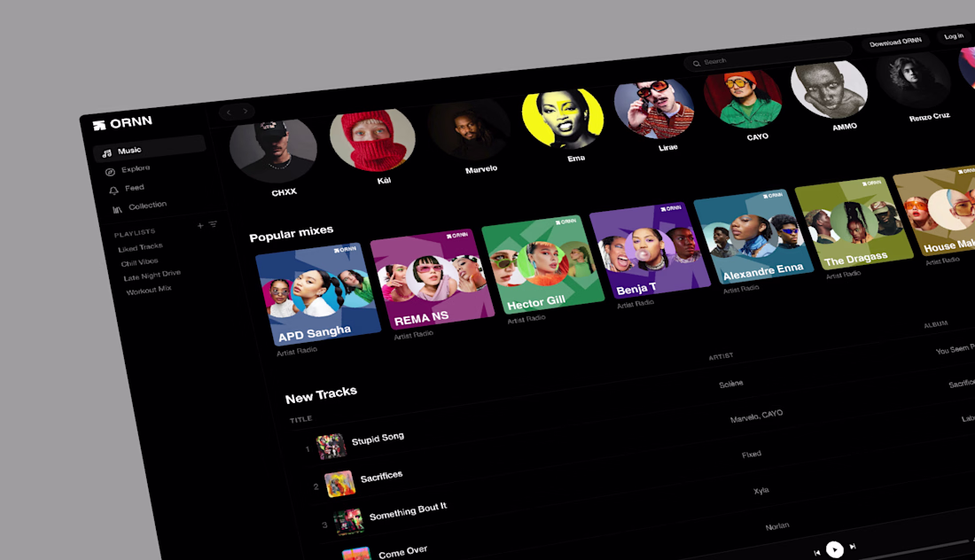975x560 pixels.
Task: Open artist Renzo Cruz profile picture
Action: pos(913,81)
